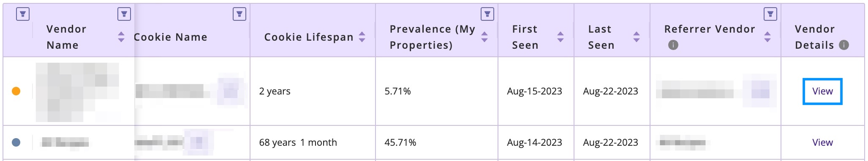Open the Prevalence column filter icon

(487, 14)
